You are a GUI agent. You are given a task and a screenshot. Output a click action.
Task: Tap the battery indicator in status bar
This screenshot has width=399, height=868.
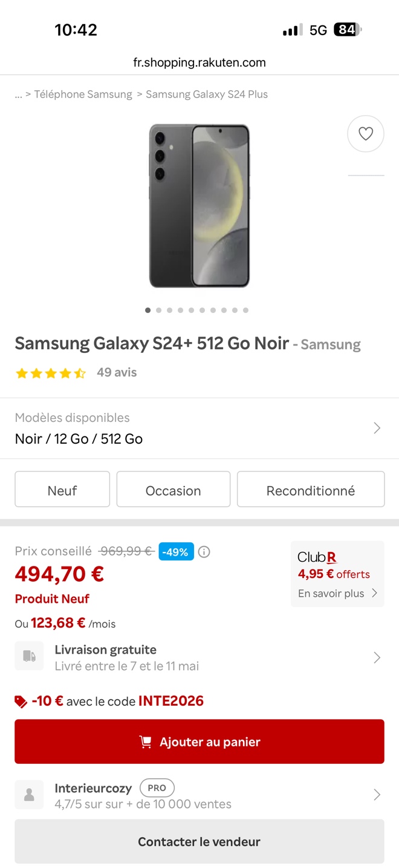pos(348,30)
